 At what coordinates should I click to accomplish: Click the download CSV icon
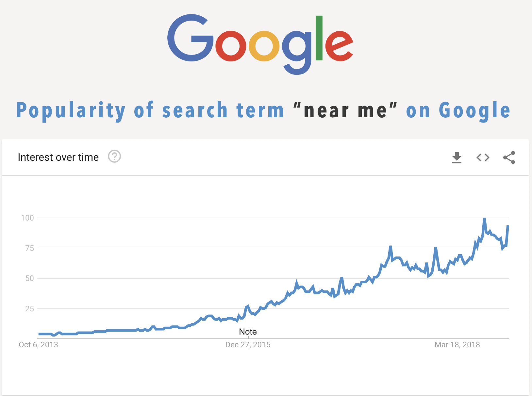(457, 158)
